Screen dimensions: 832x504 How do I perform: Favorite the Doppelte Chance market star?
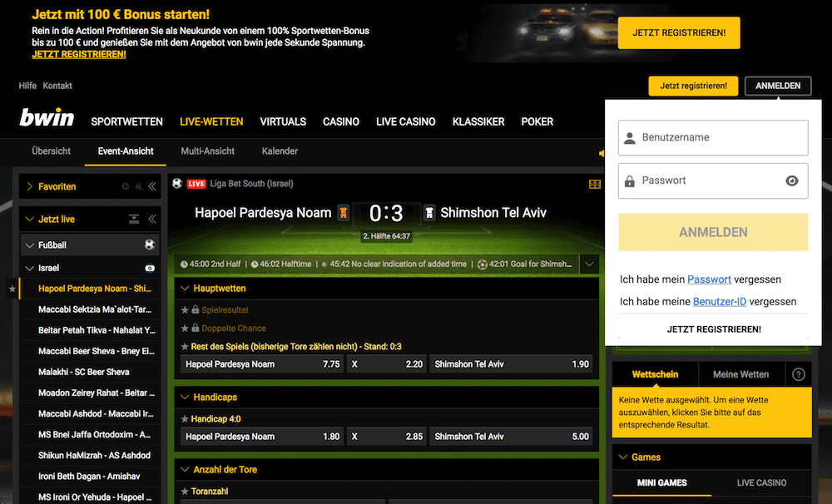coord(185,329)
